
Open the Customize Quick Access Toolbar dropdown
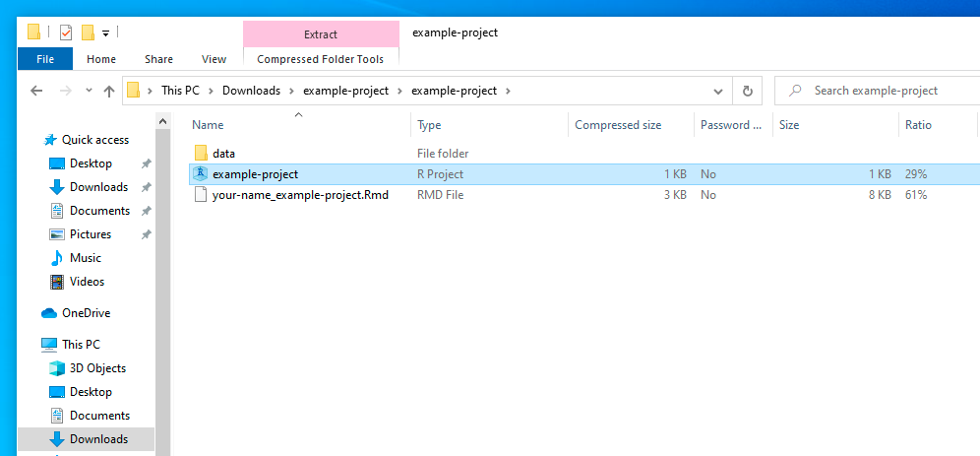[x=105, y=33]
